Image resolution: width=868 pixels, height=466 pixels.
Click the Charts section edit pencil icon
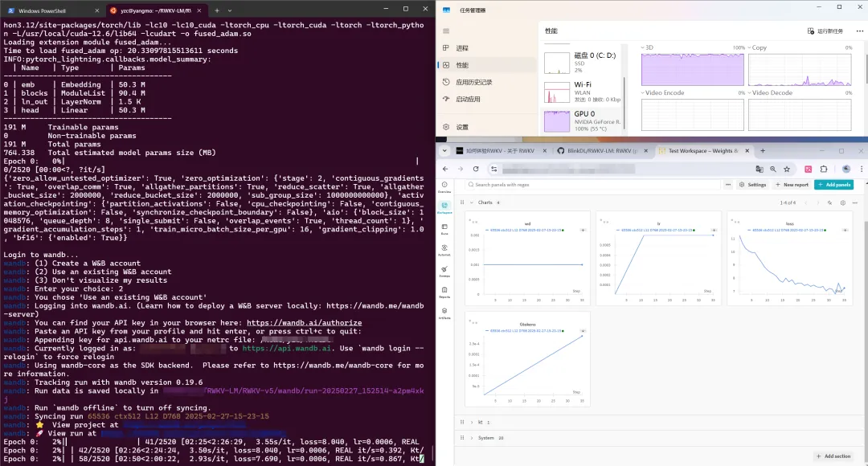click(829, 202)
